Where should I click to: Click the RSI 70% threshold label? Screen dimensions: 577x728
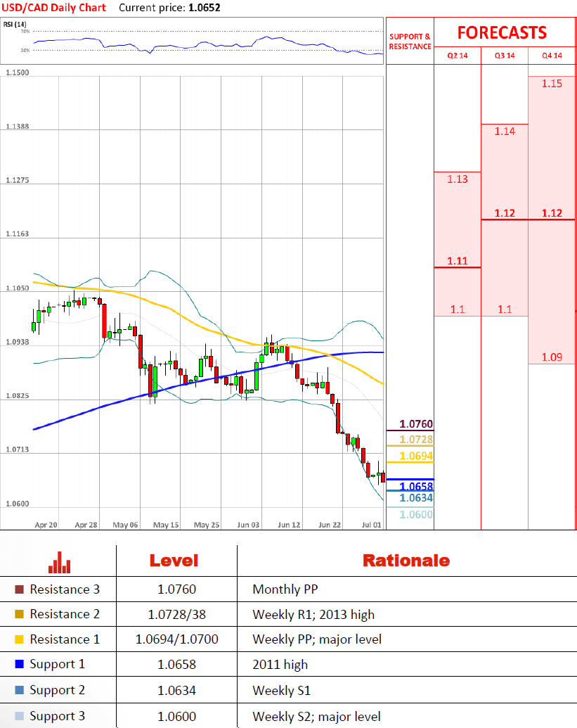[x=25, y=32]
